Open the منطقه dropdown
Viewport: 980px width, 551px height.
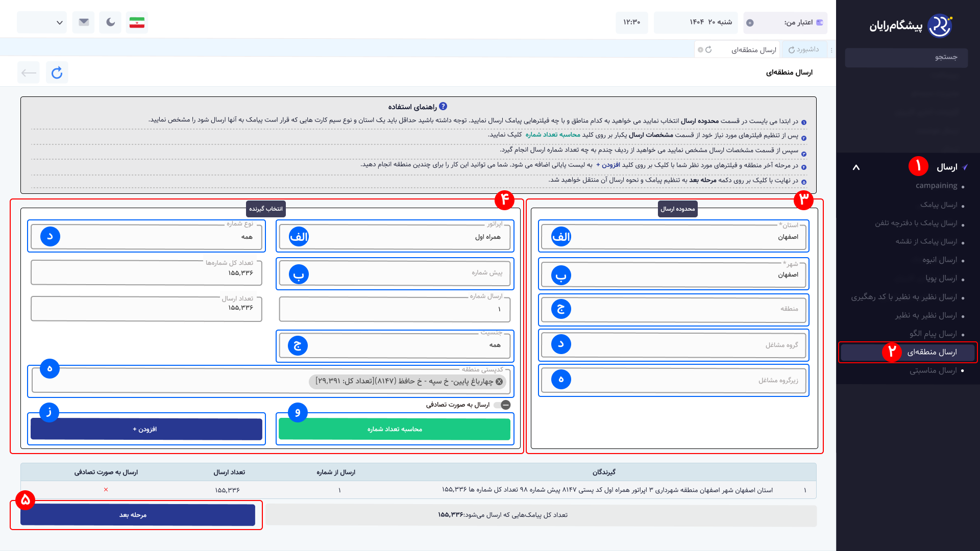pyautogui.click(x=674, y=309)
